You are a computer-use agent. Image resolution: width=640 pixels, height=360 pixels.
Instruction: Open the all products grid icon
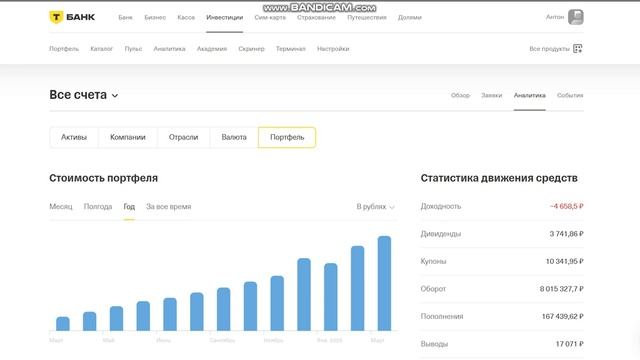click(x=578, y=49)
